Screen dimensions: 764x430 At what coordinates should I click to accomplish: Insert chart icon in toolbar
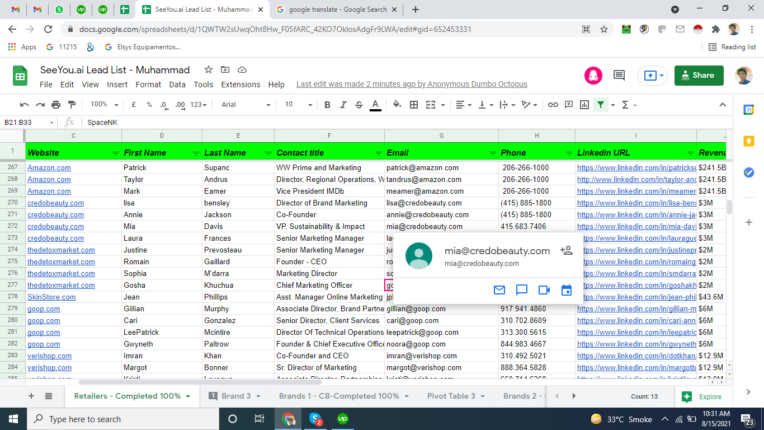click(x=584, y=105)
